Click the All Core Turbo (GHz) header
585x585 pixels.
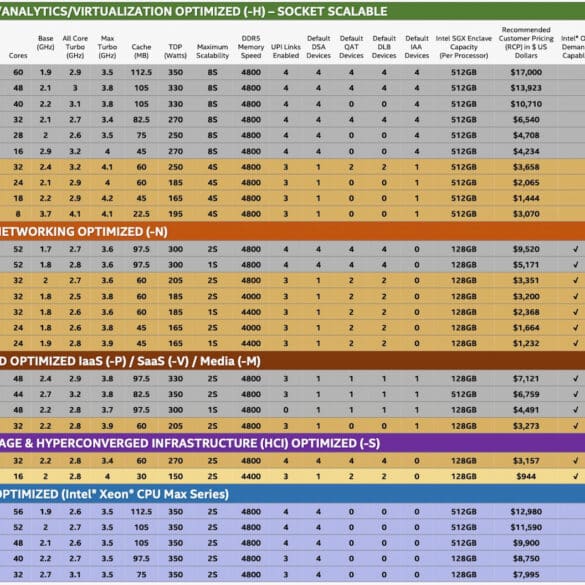[x=75, y=47]
